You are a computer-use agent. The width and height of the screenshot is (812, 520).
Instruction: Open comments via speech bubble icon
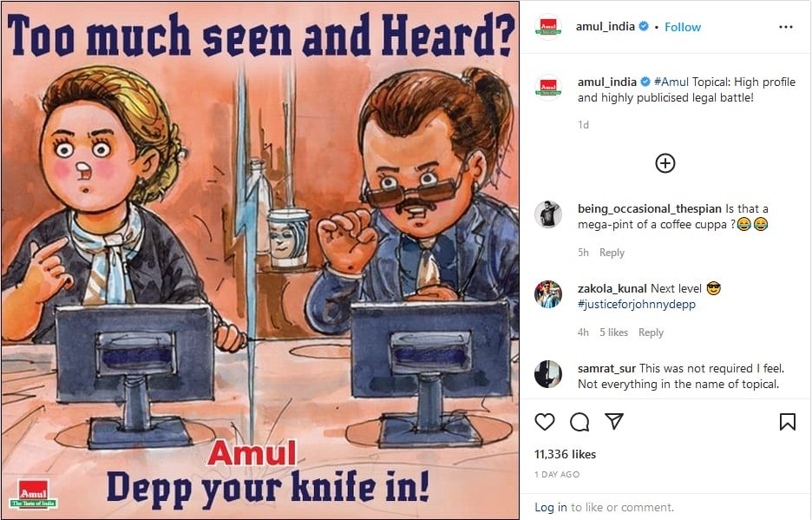[580, 422]
